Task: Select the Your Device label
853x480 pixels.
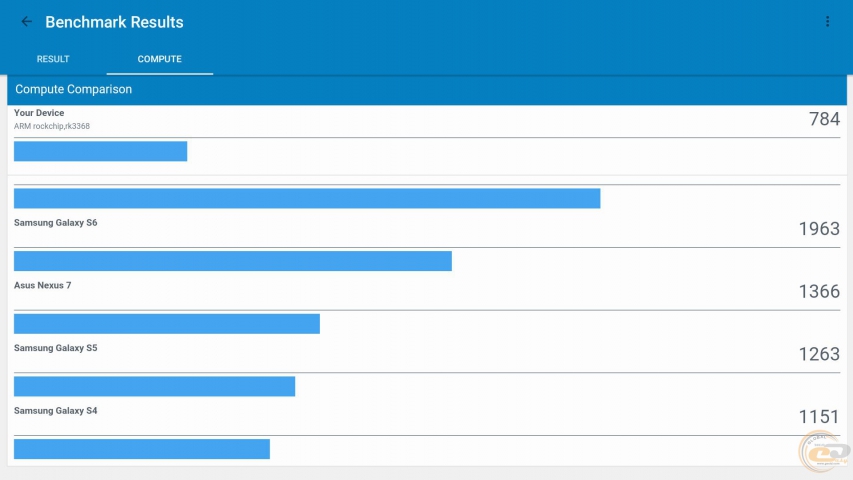Action: coord(39,114)
